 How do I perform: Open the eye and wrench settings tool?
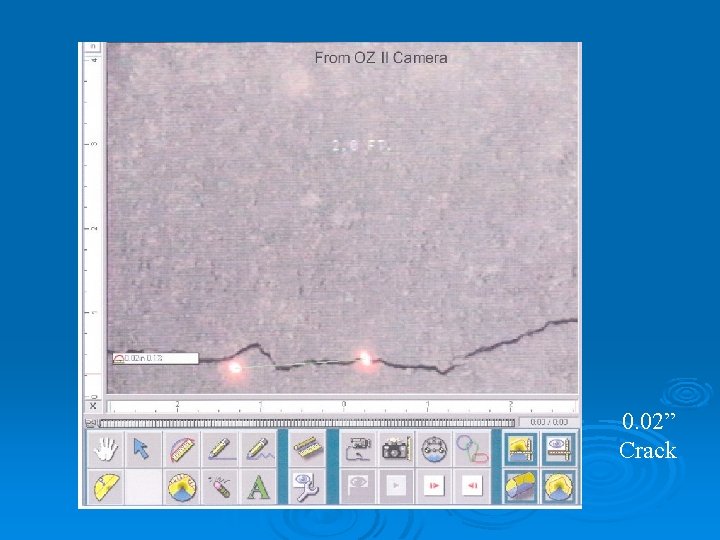(x=307, y=487)
